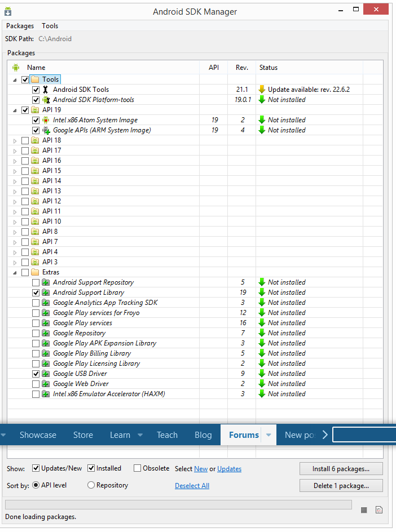Viewport: 396px width, 532px height.
Task: Click the Deselect All link
Action: (192, 486)
